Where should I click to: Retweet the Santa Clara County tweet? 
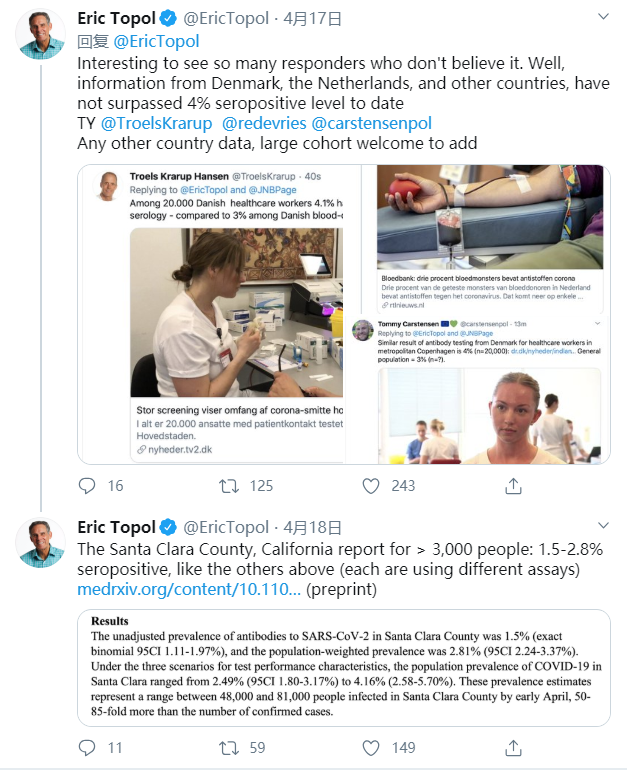point(229,747)
